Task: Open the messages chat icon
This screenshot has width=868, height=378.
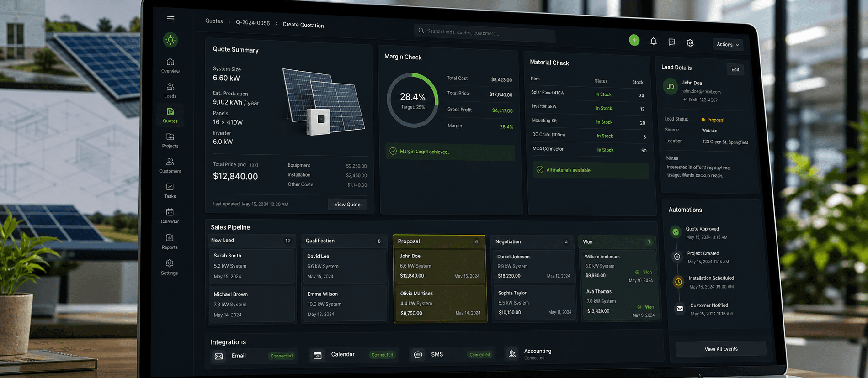Action: 672,42
